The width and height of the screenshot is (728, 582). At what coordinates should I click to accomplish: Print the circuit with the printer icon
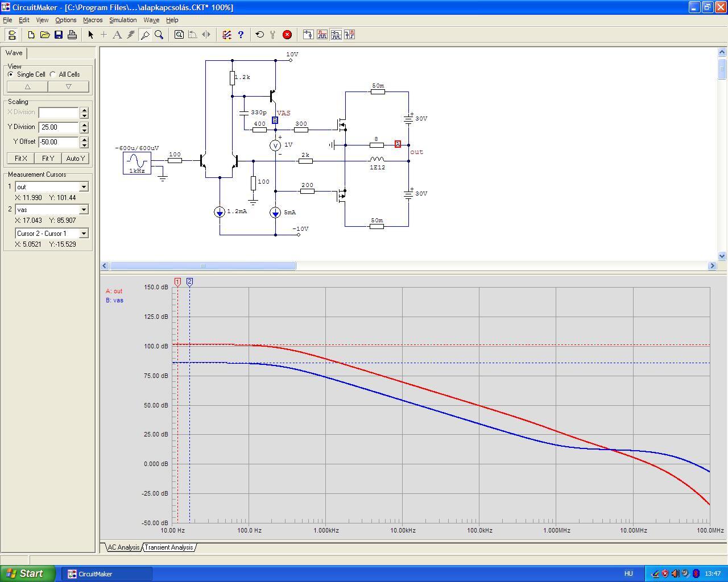point(72,35)
